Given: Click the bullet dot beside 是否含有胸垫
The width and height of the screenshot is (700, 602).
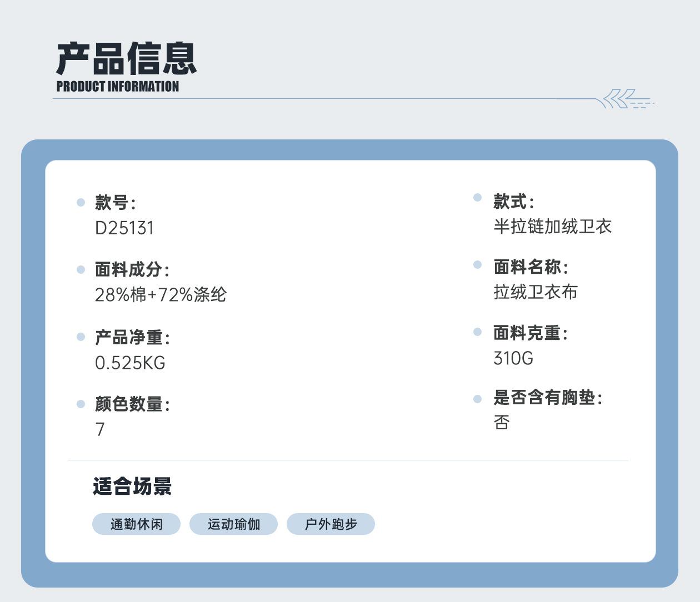Looking at the screenshot, I should pyautogui.click(x=477, y=399).
